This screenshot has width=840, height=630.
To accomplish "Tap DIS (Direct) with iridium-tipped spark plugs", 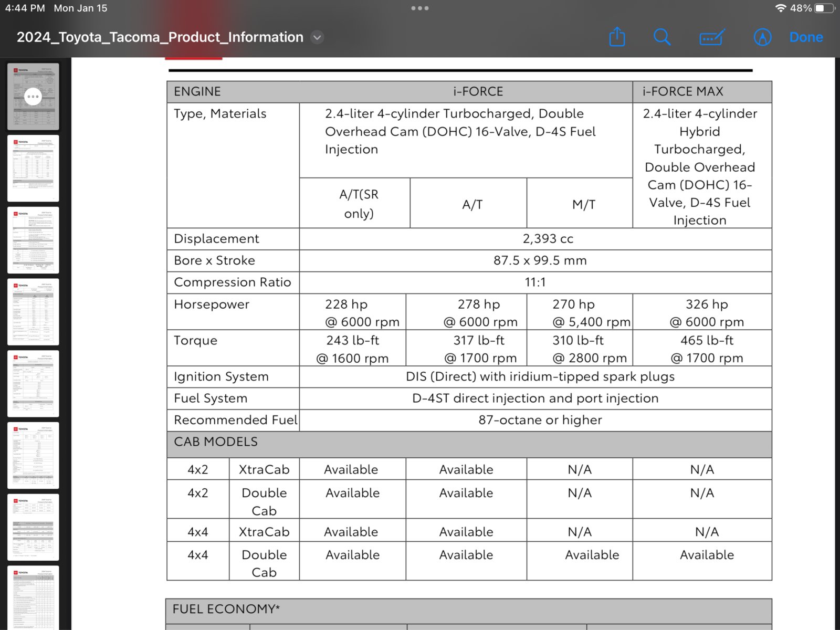I will (x=540, y=376).
